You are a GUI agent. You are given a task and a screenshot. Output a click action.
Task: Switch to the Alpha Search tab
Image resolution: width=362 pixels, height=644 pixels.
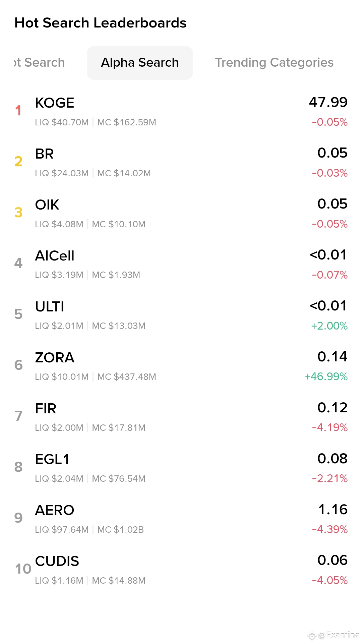tap(140, 63)
